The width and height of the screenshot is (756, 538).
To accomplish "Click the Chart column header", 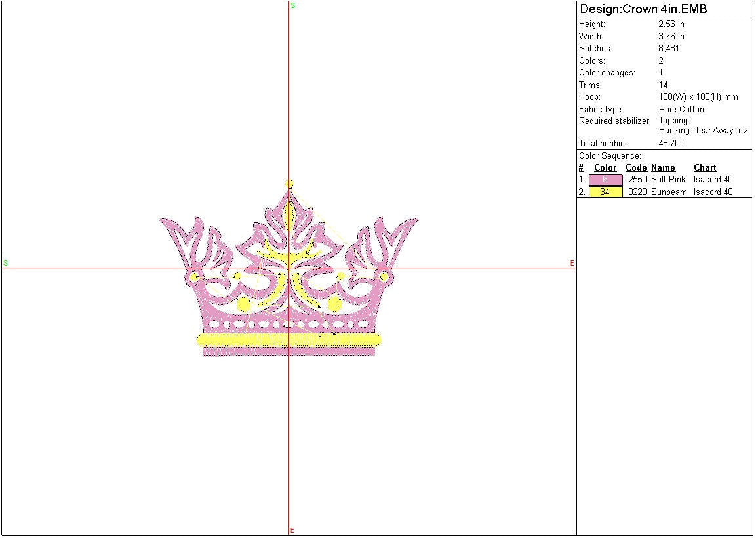I will tap(705, 168).
